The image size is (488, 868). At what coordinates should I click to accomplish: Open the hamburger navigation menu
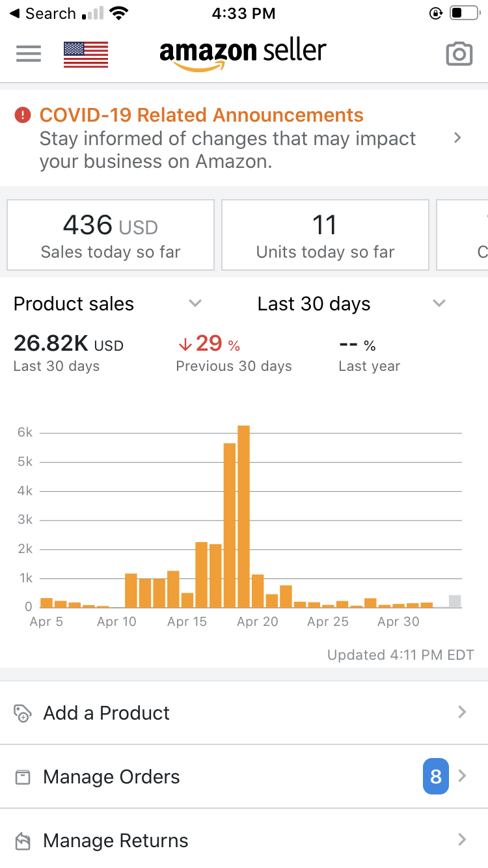tap(29, 53)
